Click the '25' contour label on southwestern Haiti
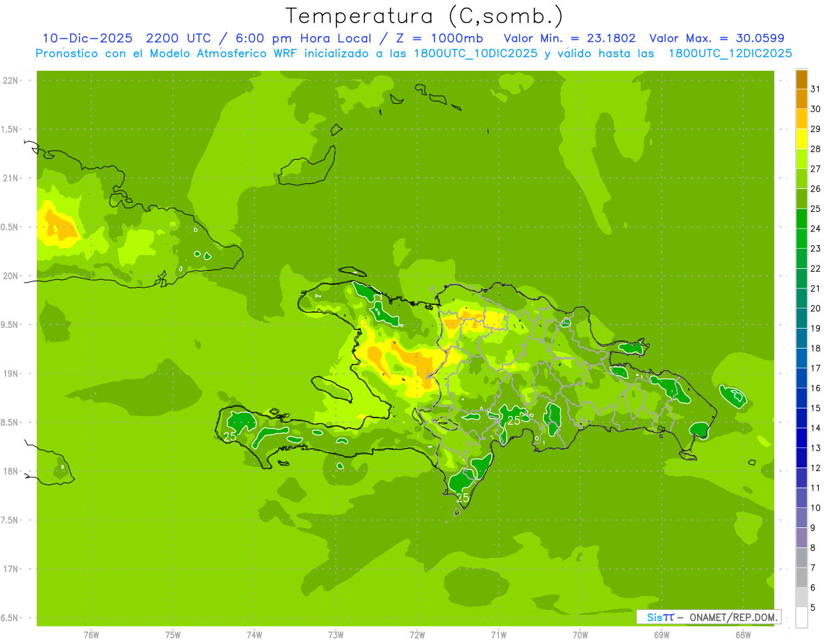Screen dimensions: 834x644 (230, 437)
